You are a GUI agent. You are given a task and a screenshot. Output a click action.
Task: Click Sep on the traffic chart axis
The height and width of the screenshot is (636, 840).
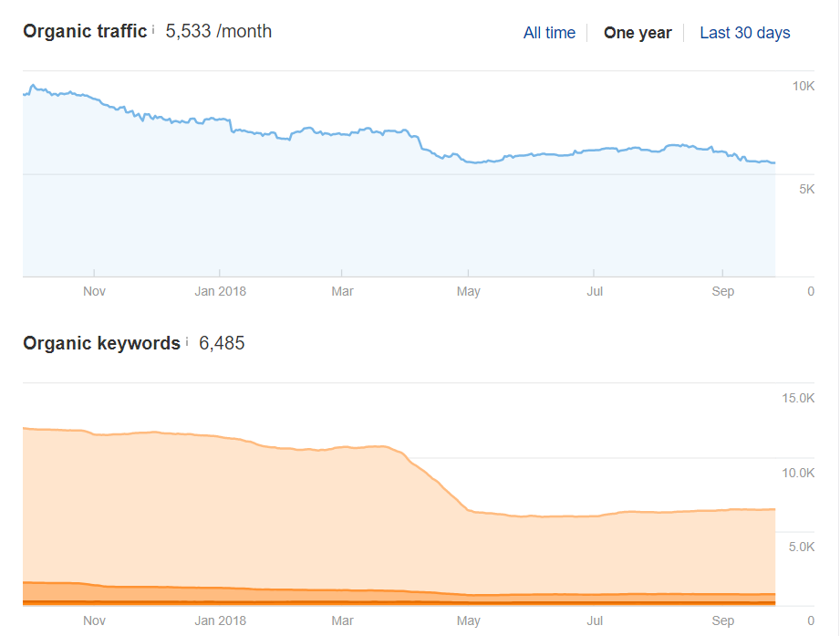(722, 291)
